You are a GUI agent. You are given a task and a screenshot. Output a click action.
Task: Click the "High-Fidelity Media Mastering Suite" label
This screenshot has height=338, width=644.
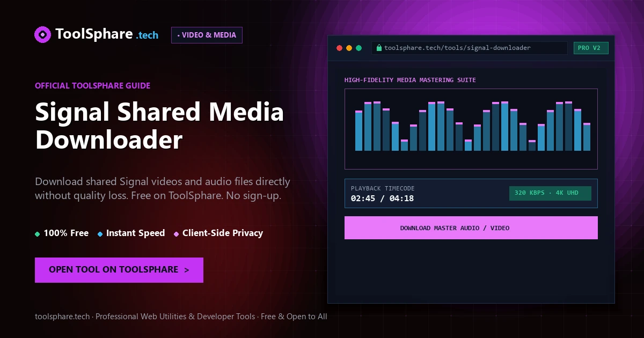(410, 80)
